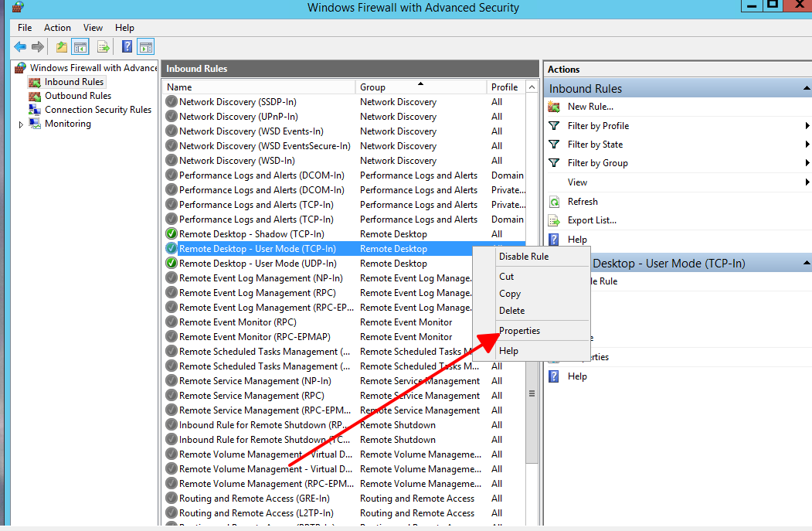Collapse the Remote Desktop User Mode actions section

click(x=807, y=263)
